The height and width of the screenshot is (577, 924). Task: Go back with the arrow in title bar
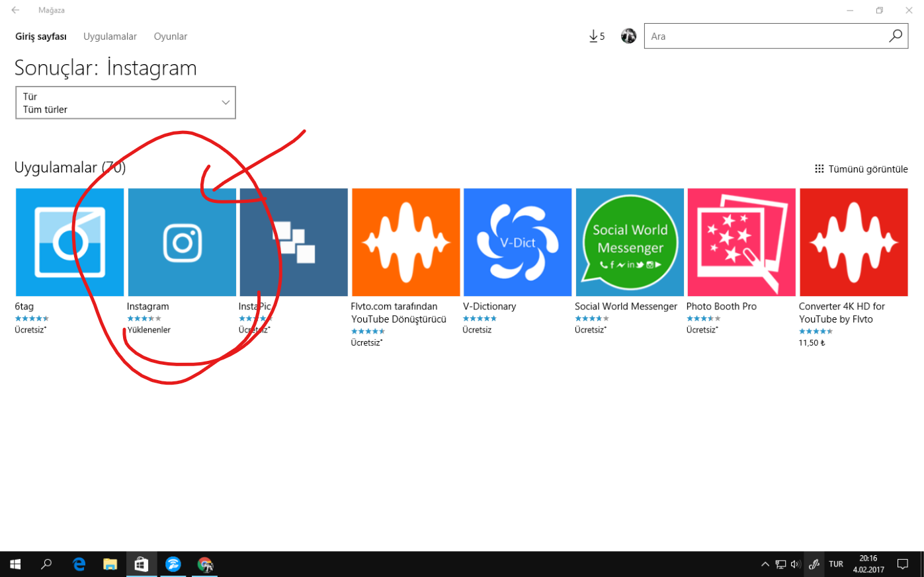pos(15,11)
